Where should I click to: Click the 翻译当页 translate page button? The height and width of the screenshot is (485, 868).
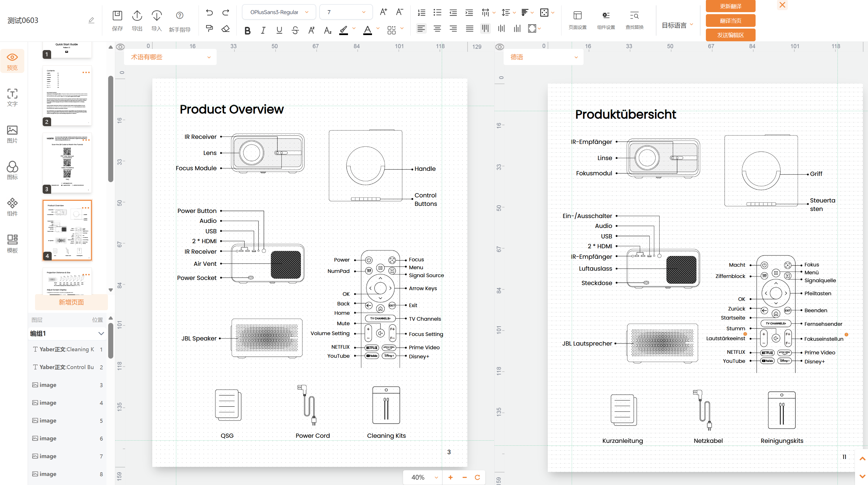point(730,21)
